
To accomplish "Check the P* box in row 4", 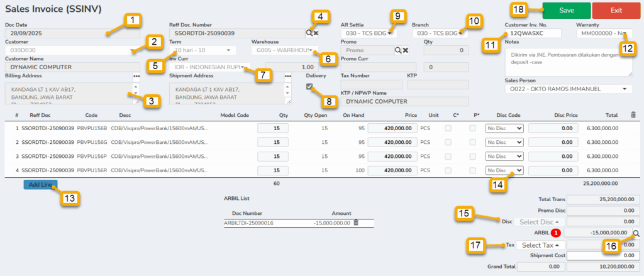I will [472, 170].
